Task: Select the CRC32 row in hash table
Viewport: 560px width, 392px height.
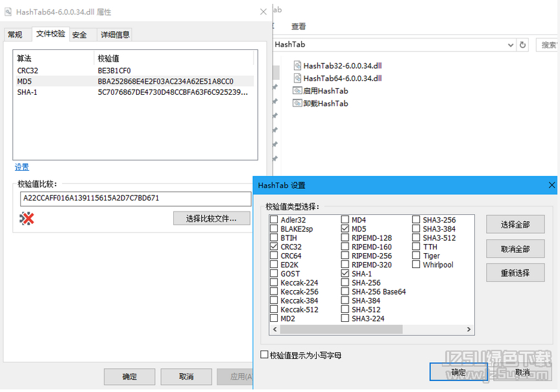Action: coord(134,70)
